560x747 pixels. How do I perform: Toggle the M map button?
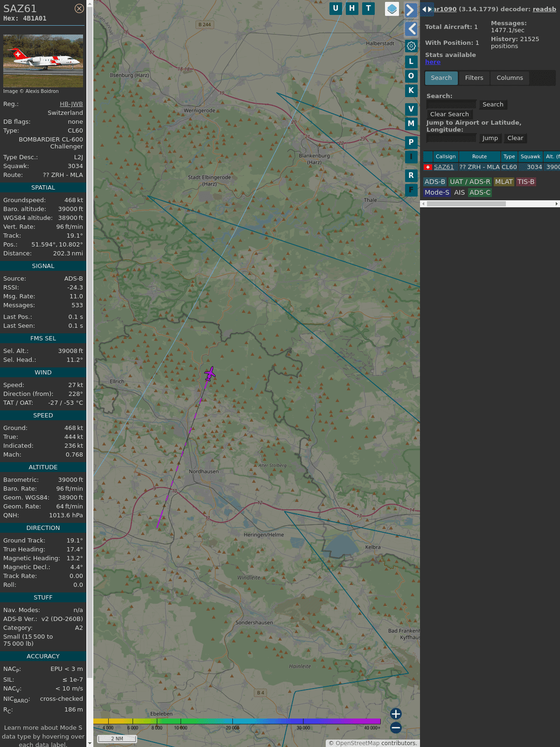[411, 124]
